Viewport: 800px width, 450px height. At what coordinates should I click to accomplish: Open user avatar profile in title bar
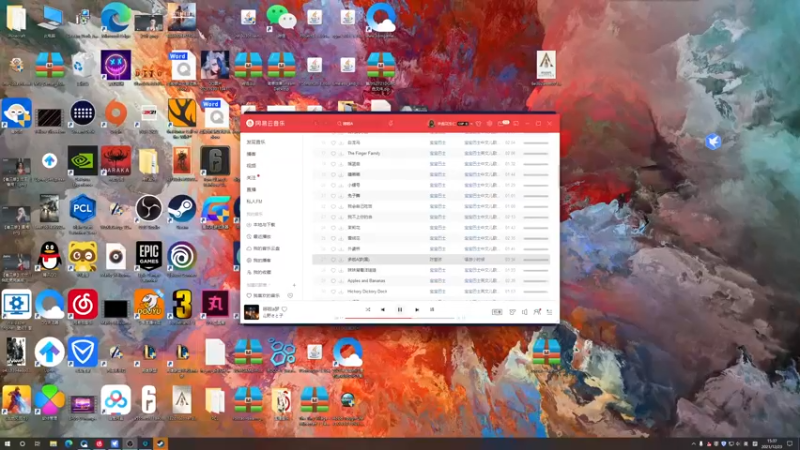(x=431, y=123)
